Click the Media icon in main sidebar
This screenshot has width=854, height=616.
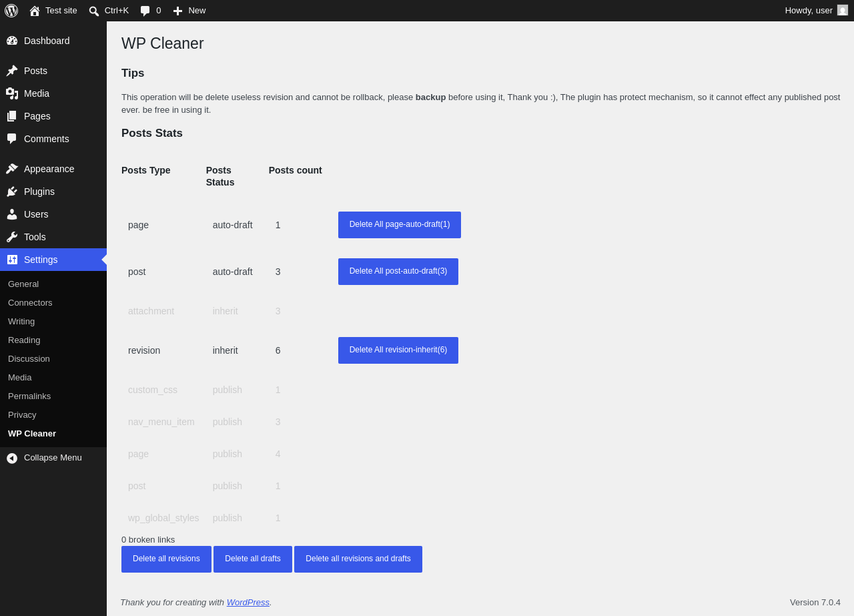[12, 93]
